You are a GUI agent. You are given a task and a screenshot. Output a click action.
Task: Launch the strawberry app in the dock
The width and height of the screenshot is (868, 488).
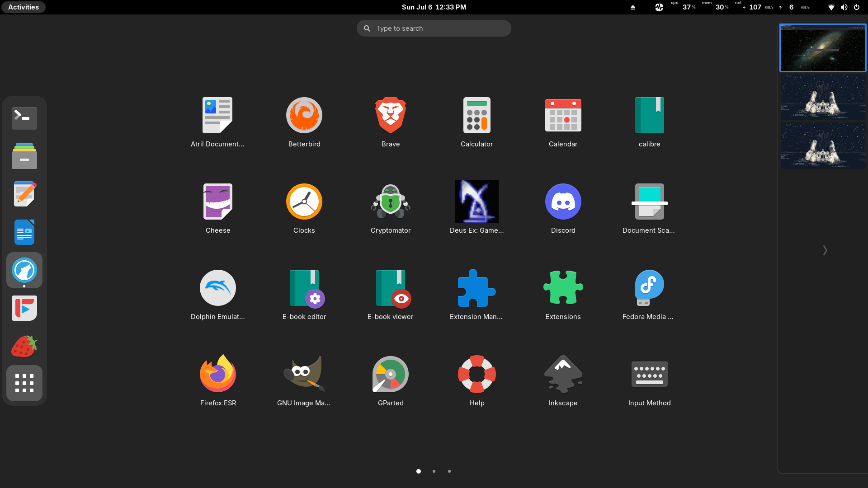[24, 346]
